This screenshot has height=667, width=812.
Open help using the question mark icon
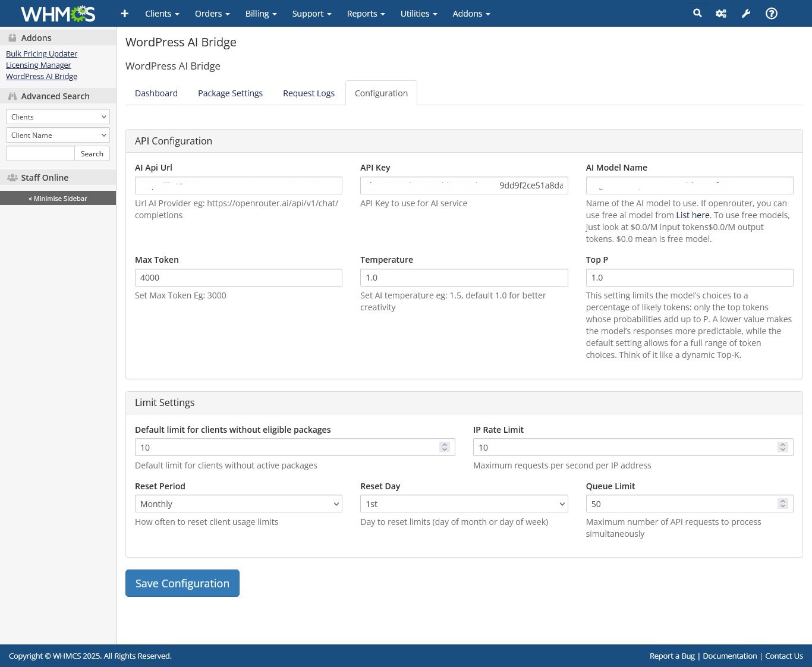click(x=771, y=13)
